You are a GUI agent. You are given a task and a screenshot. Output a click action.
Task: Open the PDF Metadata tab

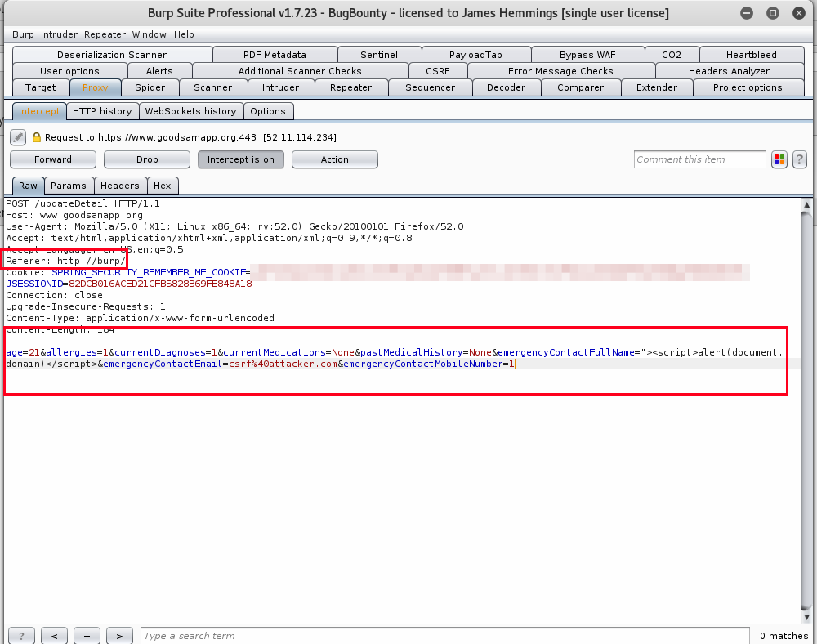(x=275, y=55)
